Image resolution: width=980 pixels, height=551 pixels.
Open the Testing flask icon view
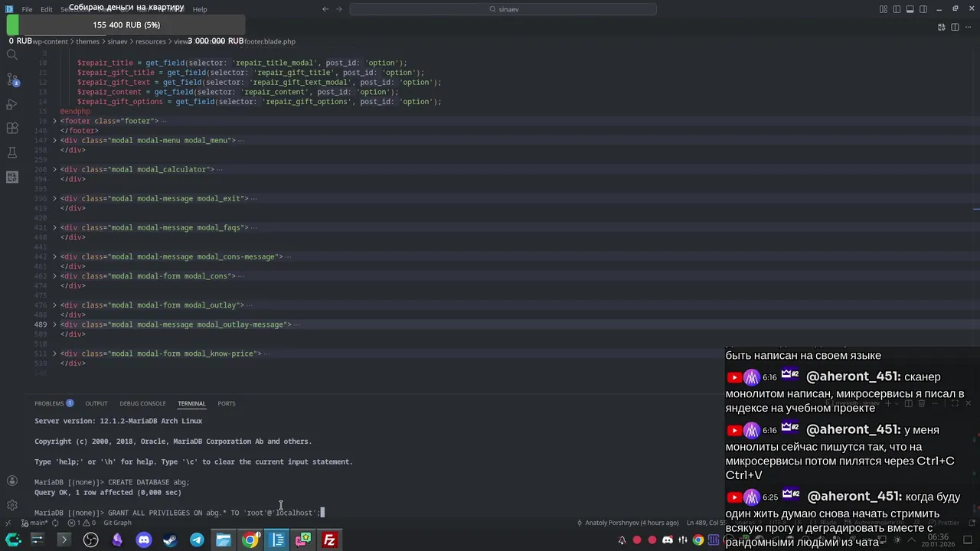(x=12, y=152)
